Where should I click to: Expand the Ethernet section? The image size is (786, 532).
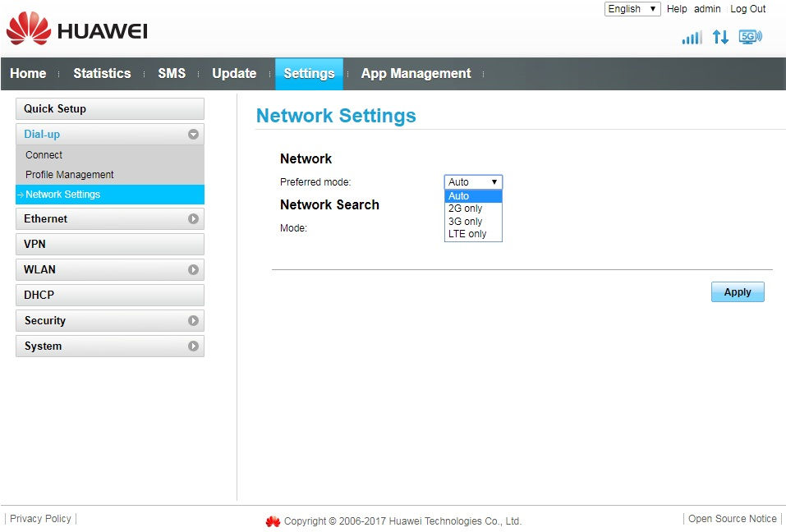[109, 218]
